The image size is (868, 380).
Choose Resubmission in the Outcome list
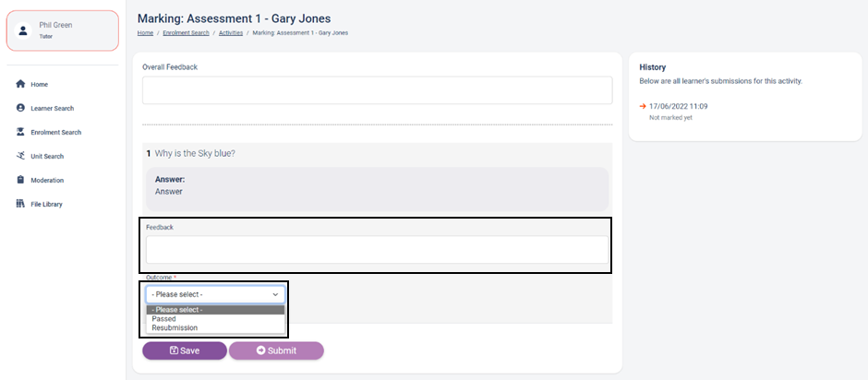point(175,327)
